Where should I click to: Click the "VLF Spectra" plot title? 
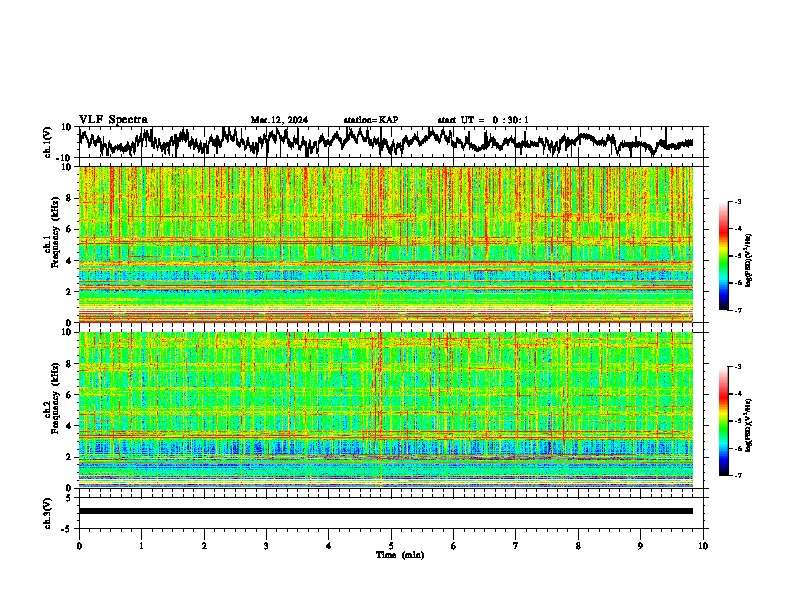[113, 120]
